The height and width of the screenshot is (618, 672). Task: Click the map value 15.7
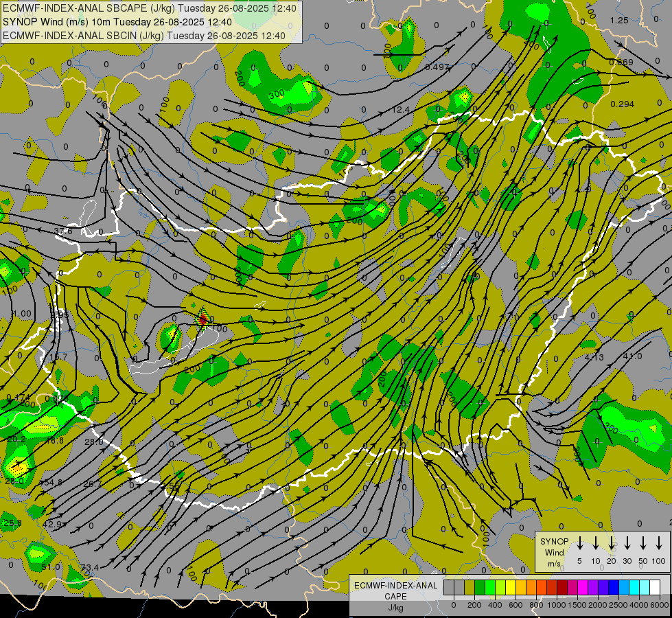point(59,356)
